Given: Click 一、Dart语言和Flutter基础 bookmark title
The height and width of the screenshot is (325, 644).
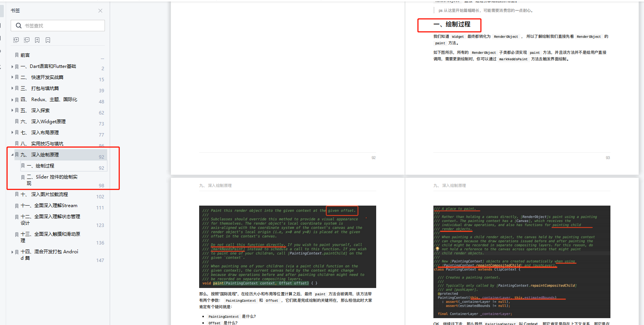Looking at the screenshot, I should [x=48, y=66].
